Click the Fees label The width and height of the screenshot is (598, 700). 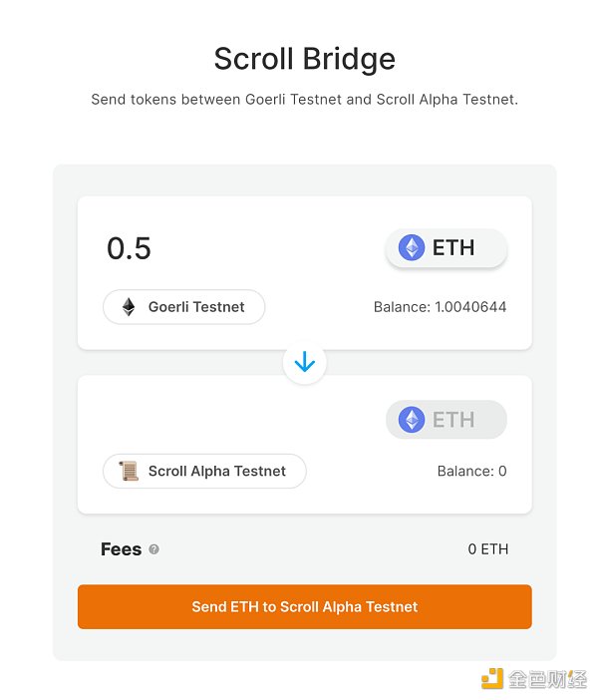(121, 549)
